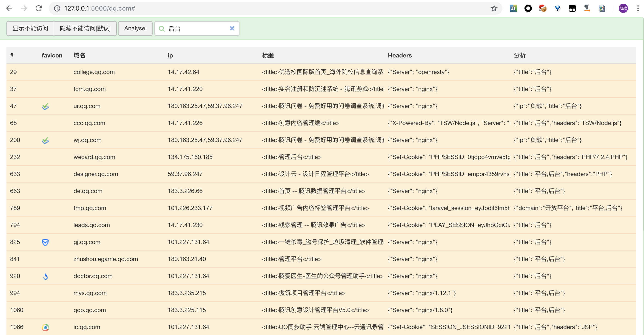This screenshot has height=335, width=644.
Task: Open the black circle extension icon
Action: 528,9
